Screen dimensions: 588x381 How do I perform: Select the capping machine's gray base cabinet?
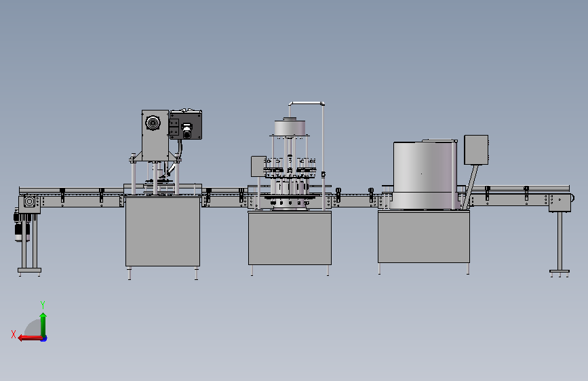[x=163, y=232]
